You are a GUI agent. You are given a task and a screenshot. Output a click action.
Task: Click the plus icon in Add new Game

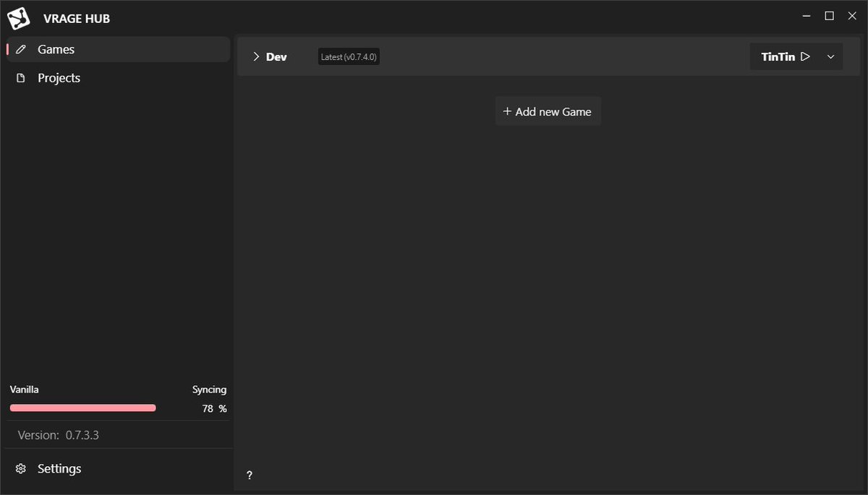point(507,111)
